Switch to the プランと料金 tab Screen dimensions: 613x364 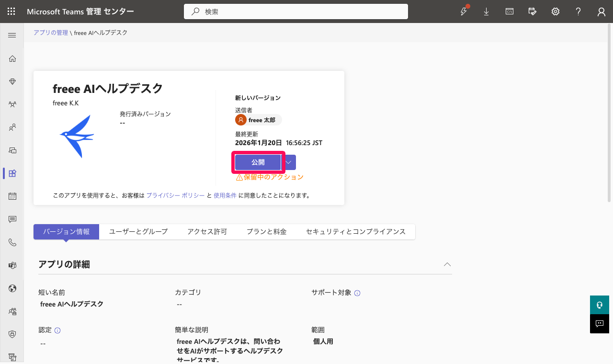(x=266, y=232)
